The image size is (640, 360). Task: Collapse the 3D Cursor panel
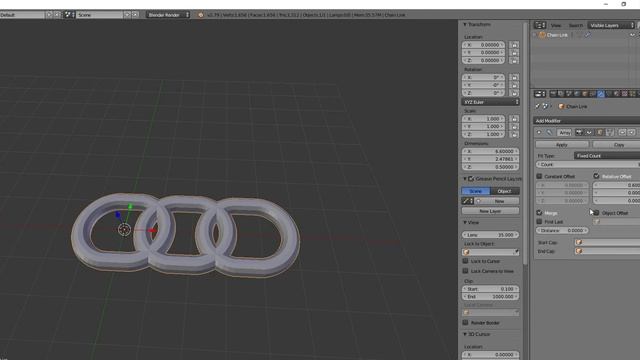[464, 334]
